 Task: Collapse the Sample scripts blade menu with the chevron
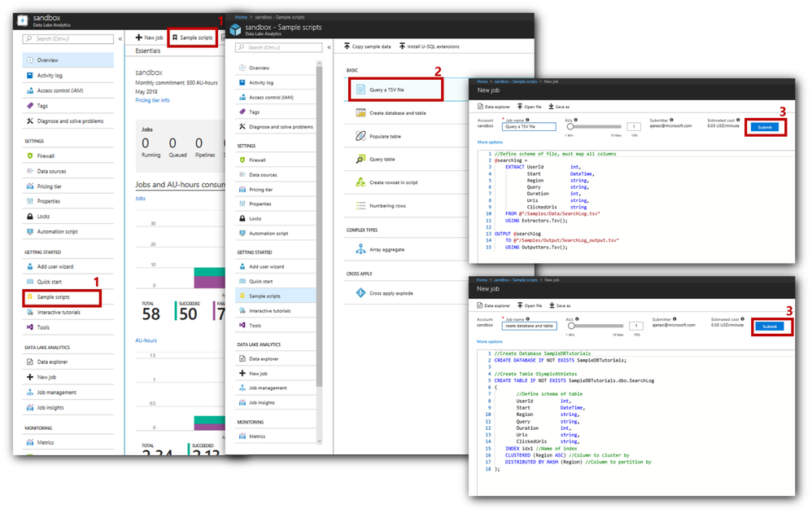(x=329, y=47)
